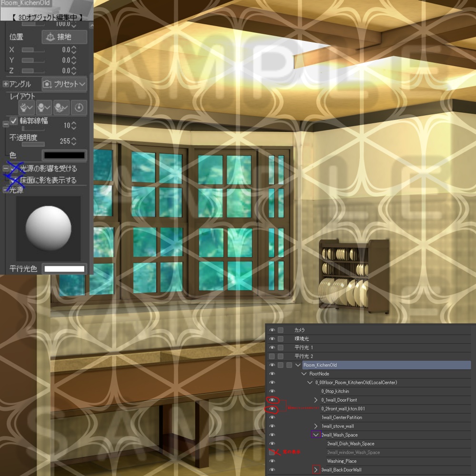Click the reset layout clock icon
The image size is (476, 476).
pyautogui.click(x=79, y=108)
